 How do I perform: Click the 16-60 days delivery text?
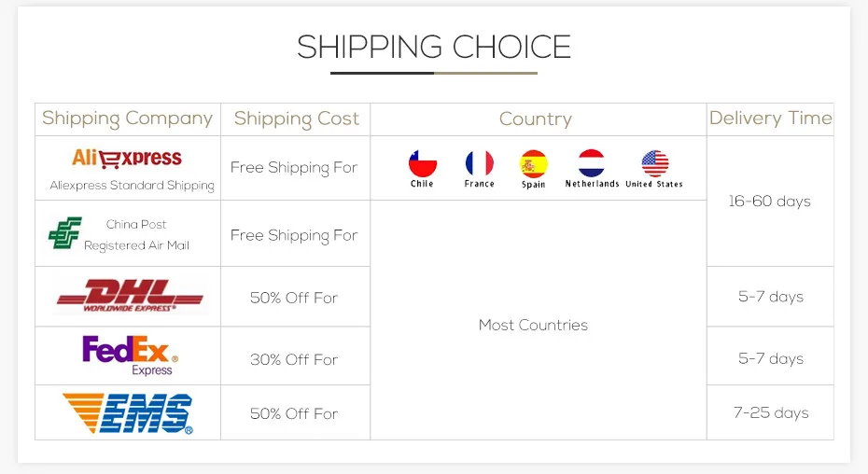click(769, 202)
